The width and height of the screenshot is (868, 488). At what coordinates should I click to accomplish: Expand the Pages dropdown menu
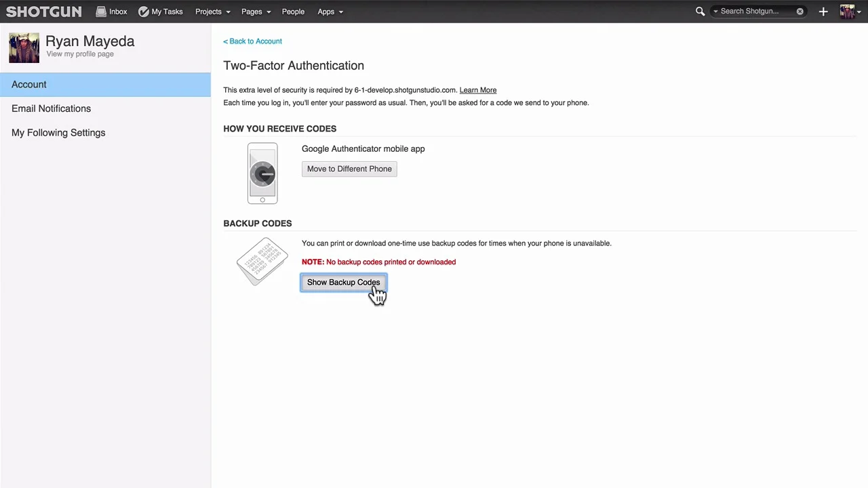pos(256,12)
